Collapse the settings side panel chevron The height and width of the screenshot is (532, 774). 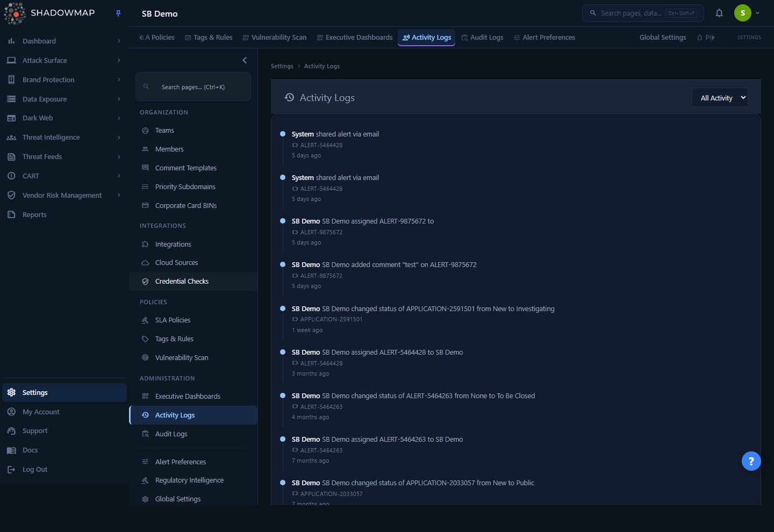coord(245,60)
